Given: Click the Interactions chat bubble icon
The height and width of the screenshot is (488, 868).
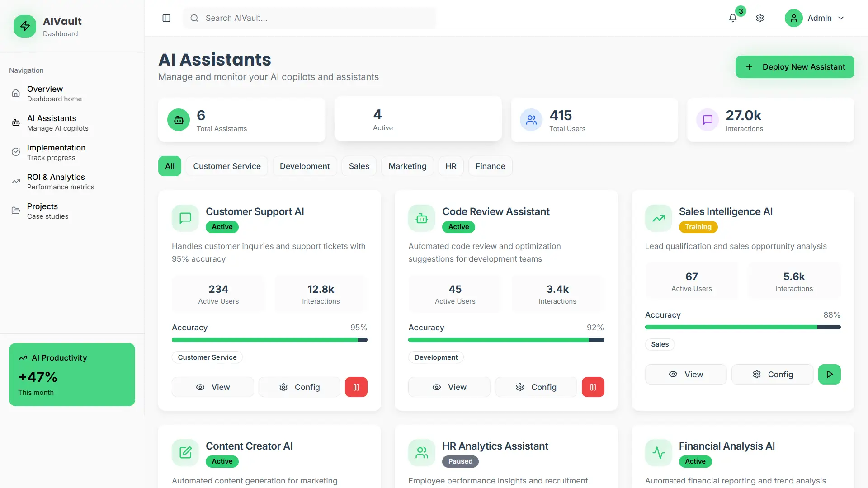Looking at the screenshot, I should pos(708,120).
